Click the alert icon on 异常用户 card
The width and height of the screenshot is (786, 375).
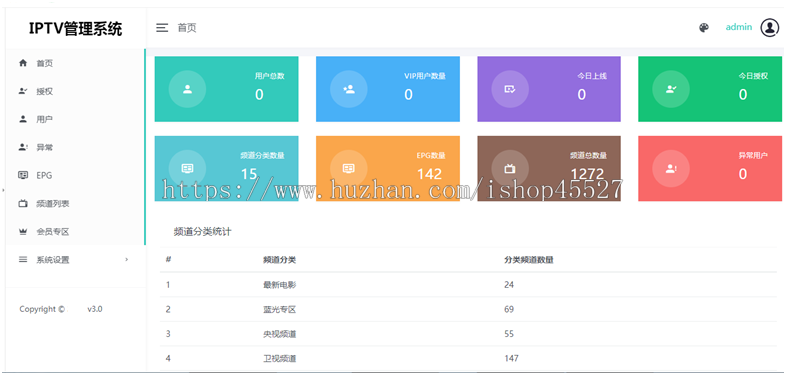click(x=671, y=169)
